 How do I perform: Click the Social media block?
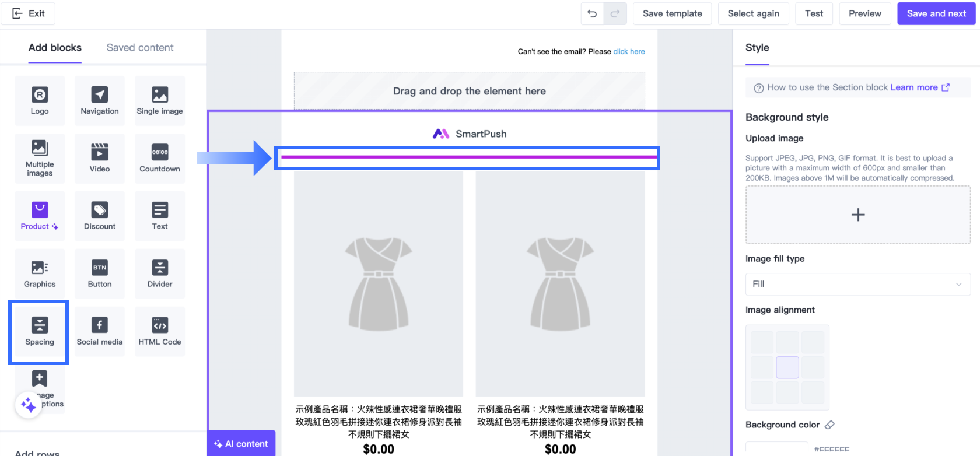(100, 331)
